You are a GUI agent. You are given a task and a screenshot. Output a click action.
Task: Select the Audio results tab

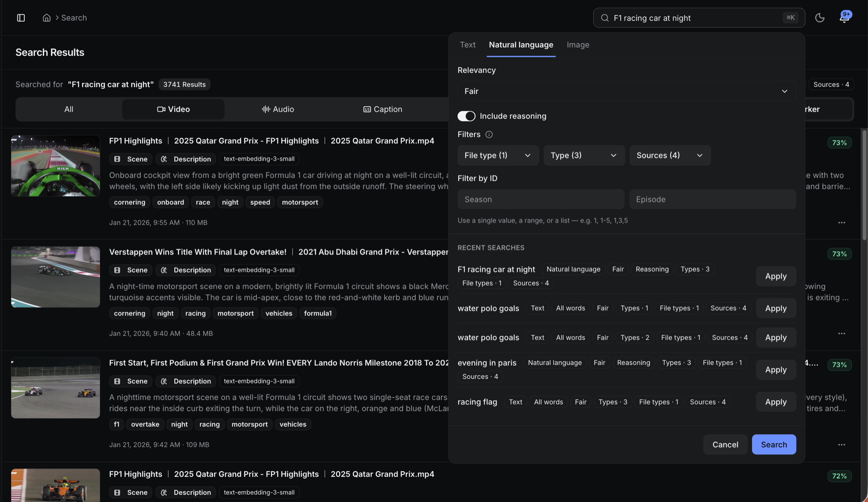point(278,109)
